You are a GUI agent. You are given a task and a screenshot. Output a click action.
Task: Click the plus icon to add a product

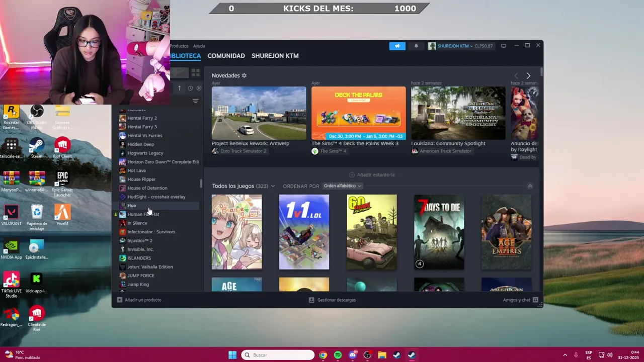click(119, 300)
